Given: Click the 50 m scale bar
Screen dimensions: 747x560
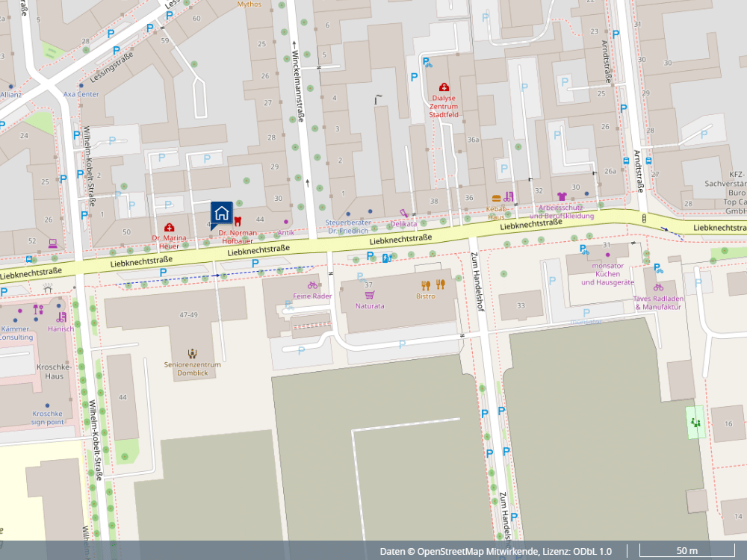Looking at the screenshot, I should pyautogui.click(x=687, y=550).
